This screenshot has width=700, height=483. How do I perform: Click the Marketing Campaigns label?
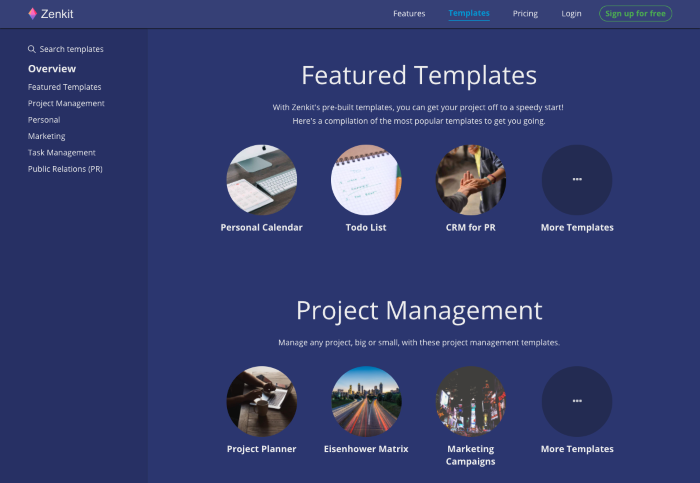(471, 455)
